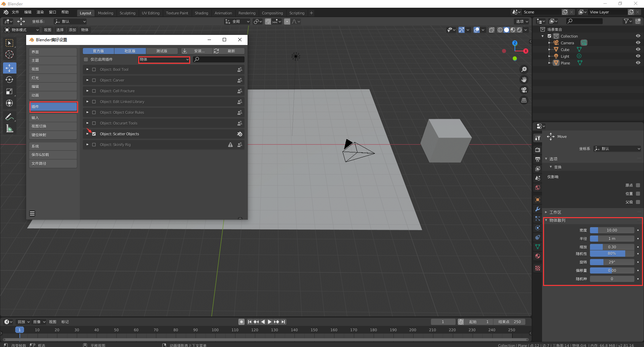Viewport: 644px width, 347px height.
Task: Open the 添加 menu in viewport header
Action: coord(72,30)
